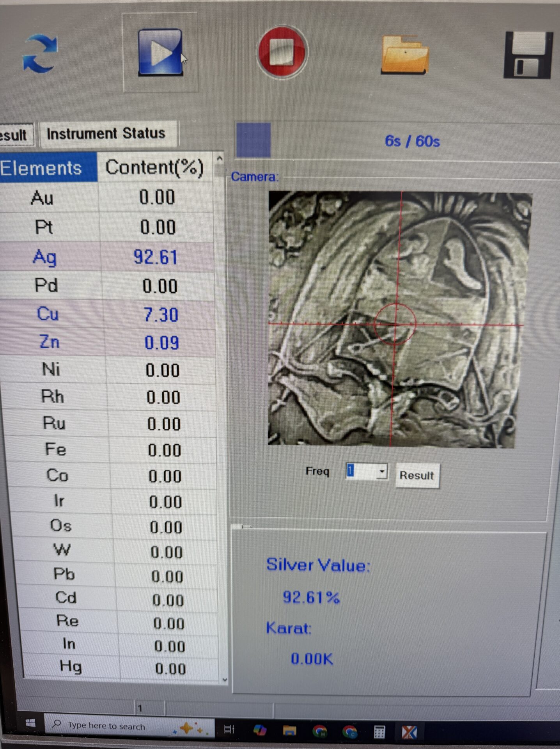
Task: Open Calculator from the taskbar
Action: click(379, 731)
